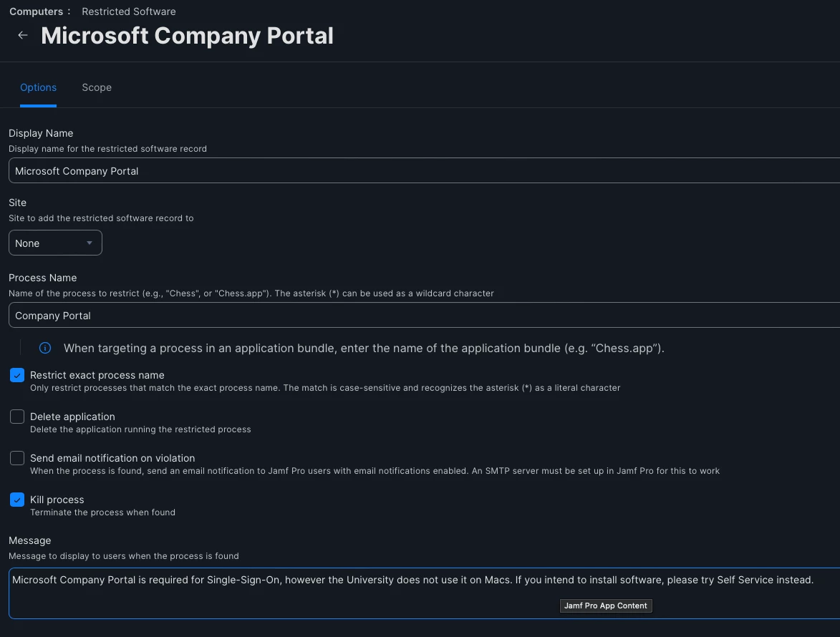Image resolution: width=840 pixels, height=637 pixels.
Task: Open the Restricted Software breadcrumb
Action: (x=129, y=11)
